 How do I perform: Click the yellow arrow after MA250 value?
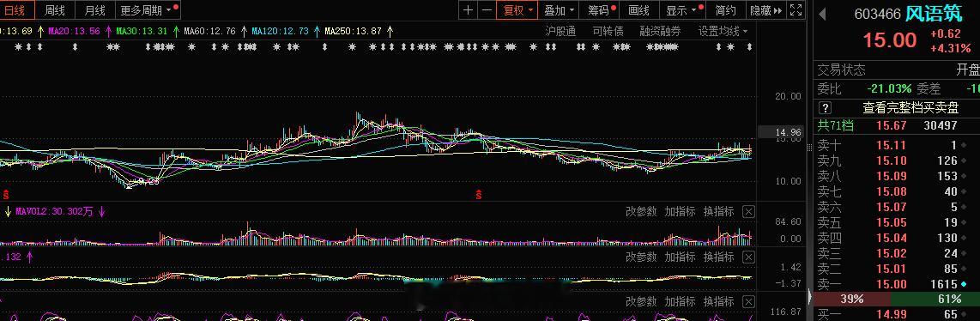coord(390,31)
